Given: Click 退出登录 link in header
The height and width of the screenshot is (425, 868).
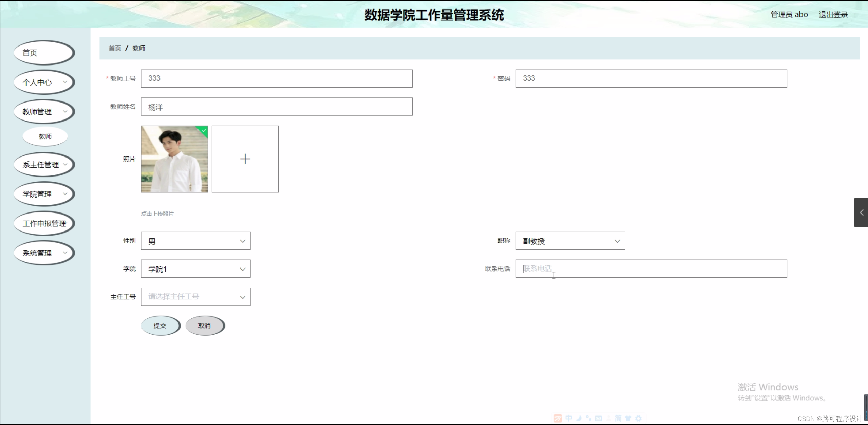Looking at the screenshot, I should pyautogui.click(x=833, y=15).
